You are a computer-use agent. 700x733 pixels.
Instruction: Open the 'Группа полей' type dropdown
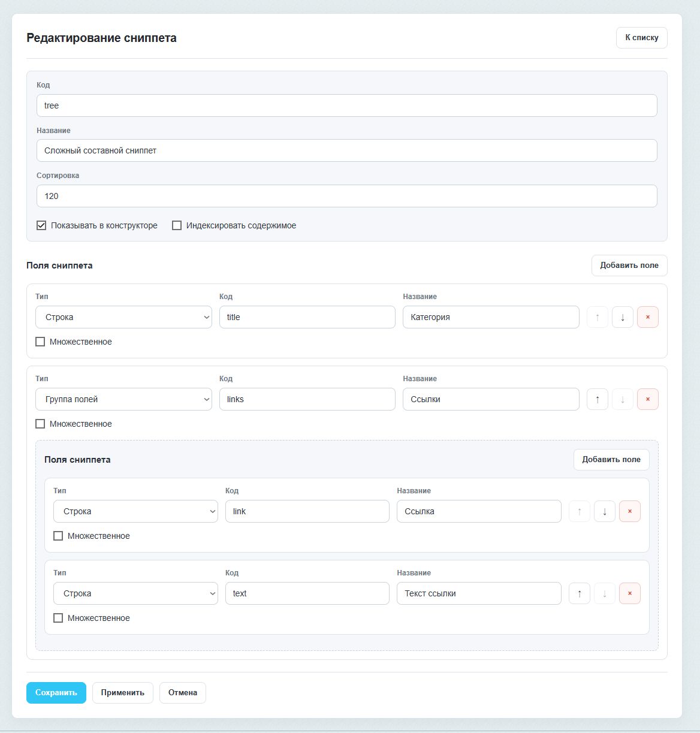pyautogui.click(x=123, y=399)
